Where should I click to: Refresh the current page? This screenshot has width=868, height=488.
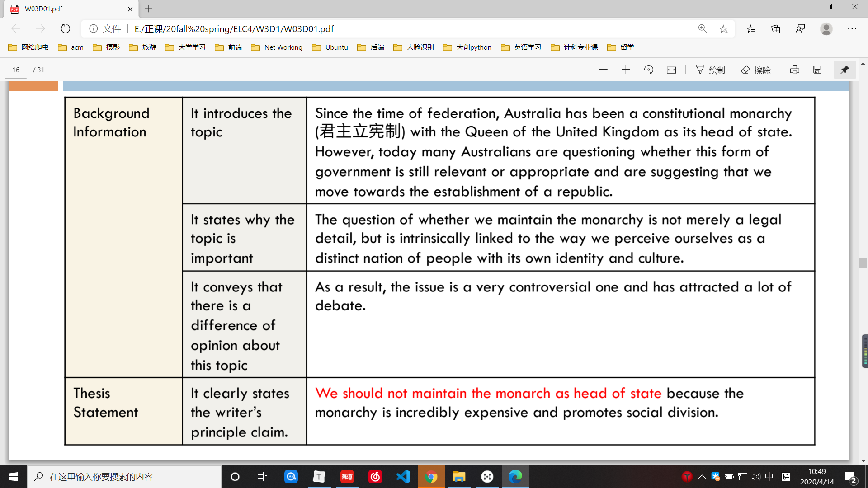(66, 29)
